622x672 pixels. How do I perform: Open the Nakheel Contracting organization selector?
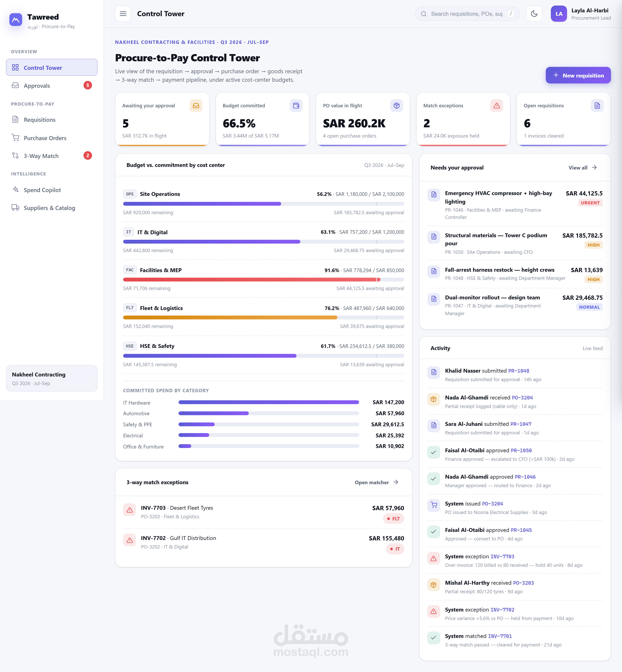tap(52, 378)
